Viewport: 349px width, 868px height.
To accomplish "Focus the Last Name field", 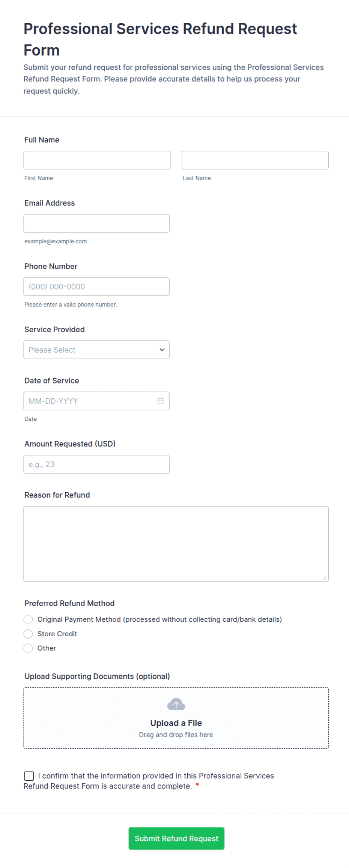I will click(255, 160).
